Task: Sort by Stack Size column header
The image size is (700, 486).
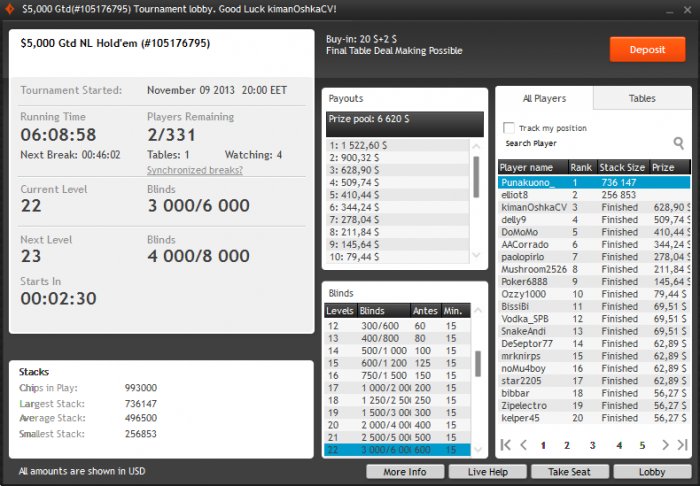Action: [x=623, y=167]
